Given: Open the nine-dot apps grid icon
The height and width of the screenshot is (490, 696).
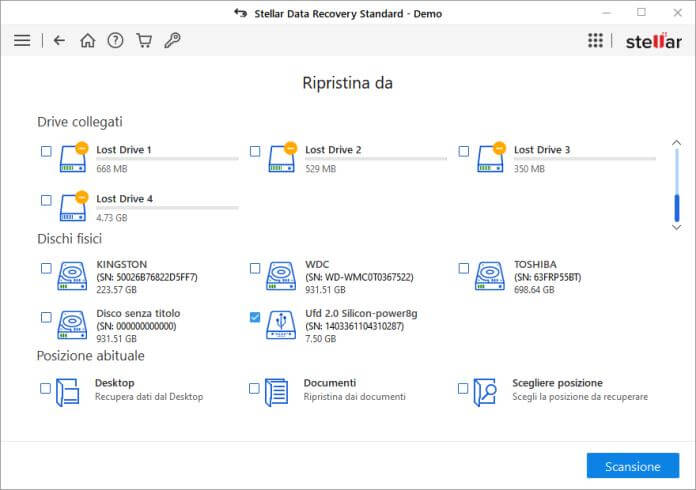Looking at the screenshot, I should click(595, 41).
